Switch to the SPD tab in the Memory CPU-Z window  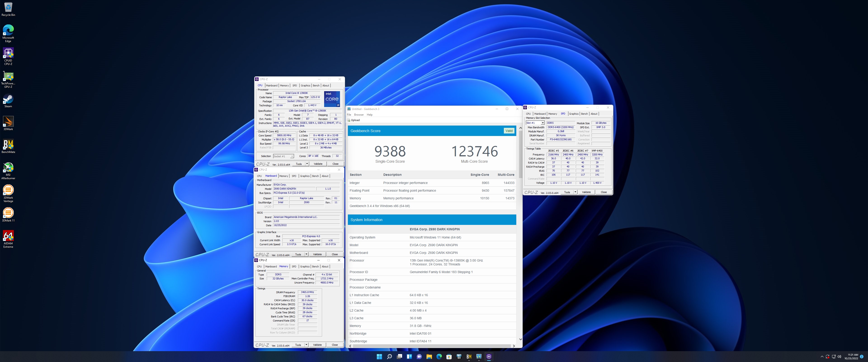(x=294, y=267)
